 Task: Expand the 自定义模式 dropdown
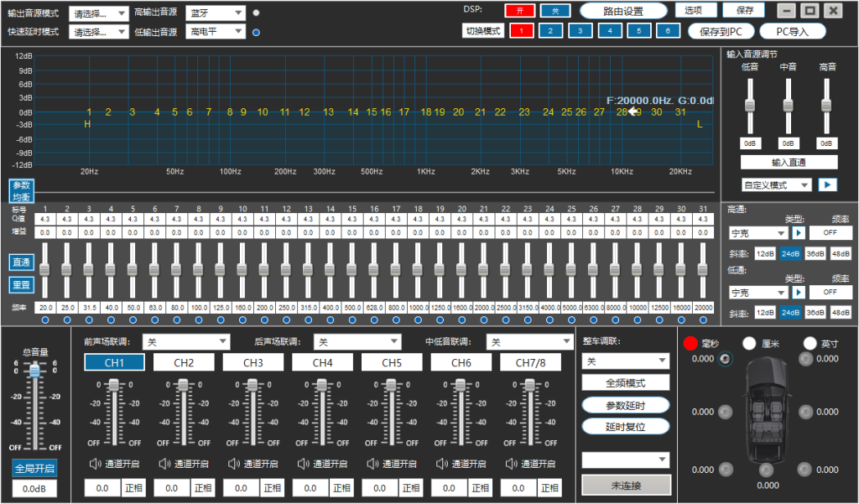click(776, 185)
